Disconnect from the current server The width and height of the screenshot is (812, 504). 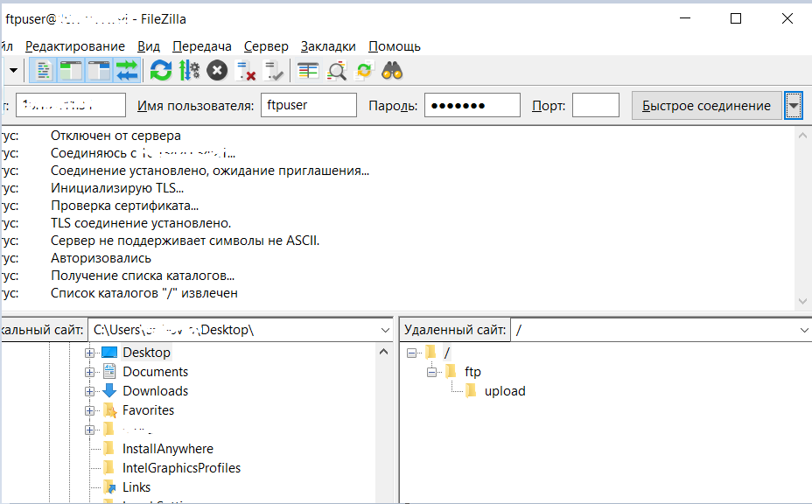click(x=246, y=70)
